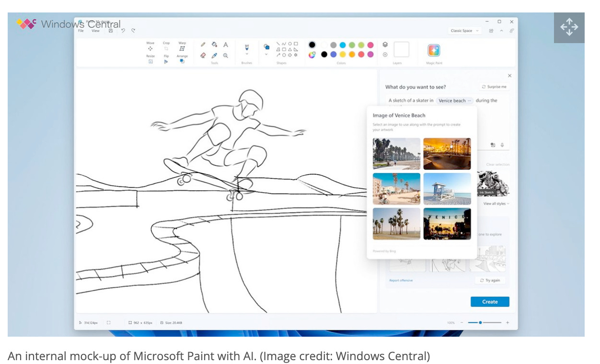Open the File menu
The width and height of the screenshot is (600, 364).
pos(81,31)
